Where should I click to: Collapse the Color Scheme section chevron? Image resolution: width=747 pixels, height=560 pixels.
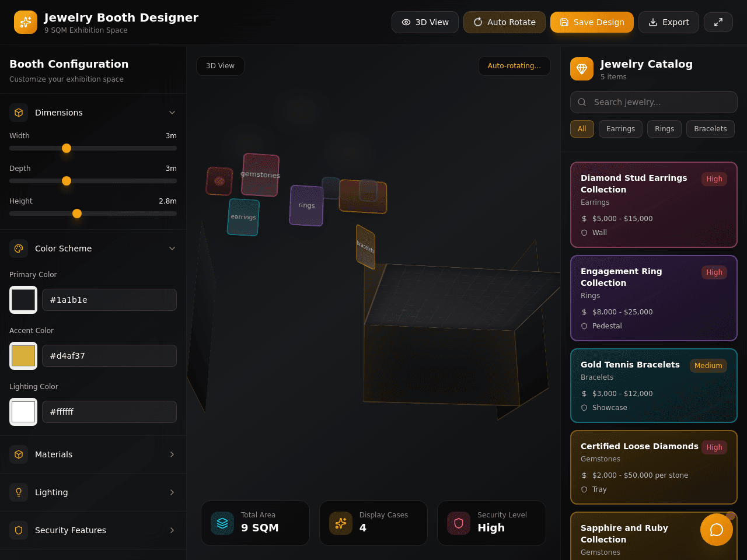tap(172, 249)
